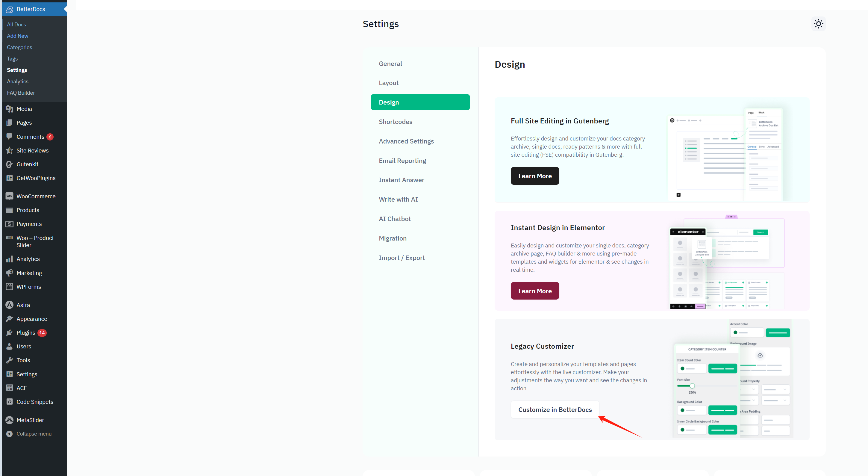Toggle the light/dark mode sun icon
Viewport: 868px width, 476px height.
[819, 24]
